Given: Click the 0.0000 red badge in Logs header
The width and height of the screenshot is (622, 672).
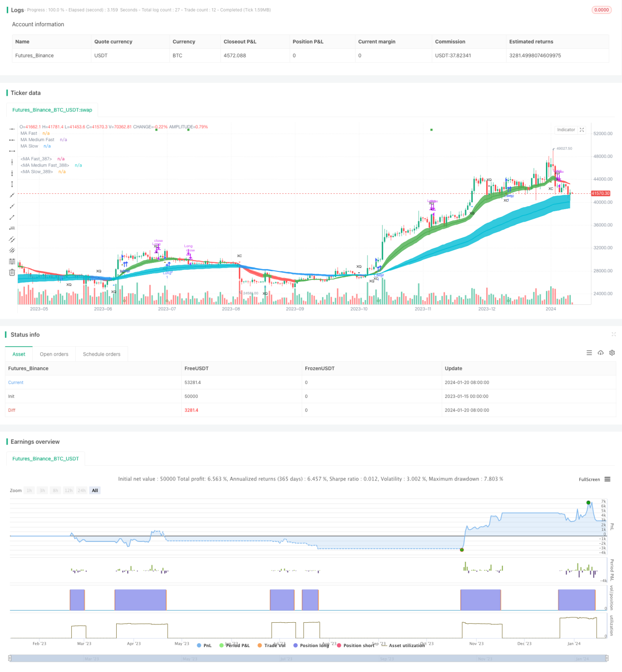Looking at the screenshot, I should click(x=601, y=10).
